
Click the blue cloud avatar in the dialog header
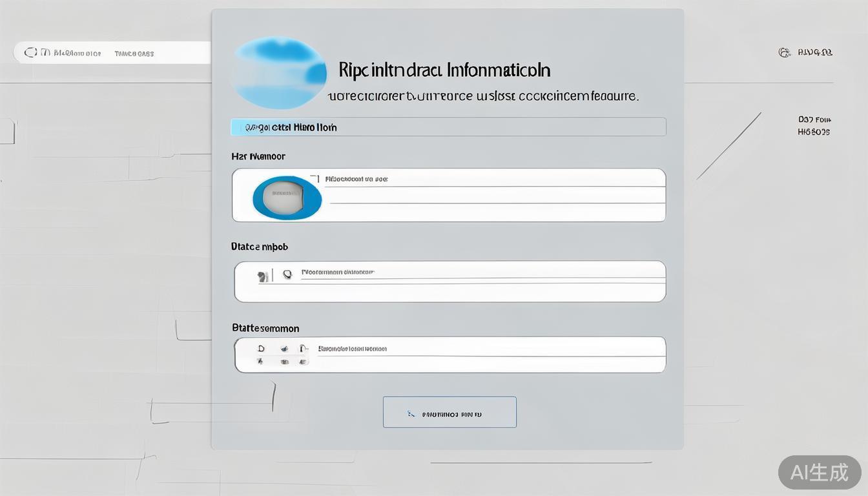[x=279, y=72]
